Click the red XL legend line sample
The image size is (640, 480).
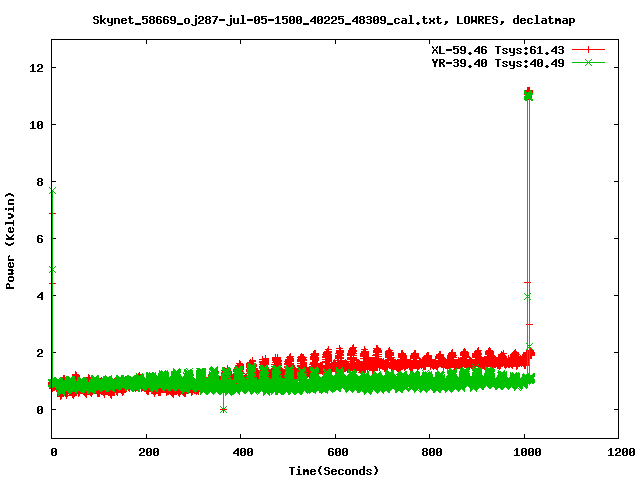tap(588, 50)
